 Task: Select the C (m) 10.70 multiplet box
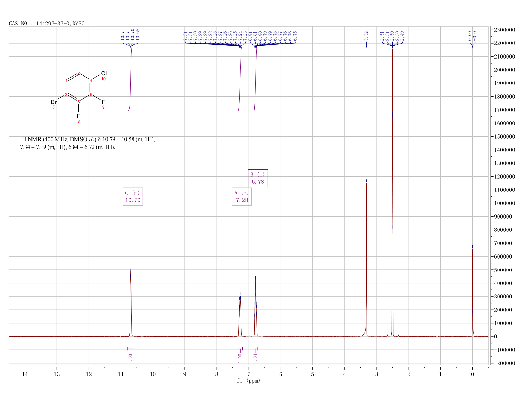click(x=133, y=196)
